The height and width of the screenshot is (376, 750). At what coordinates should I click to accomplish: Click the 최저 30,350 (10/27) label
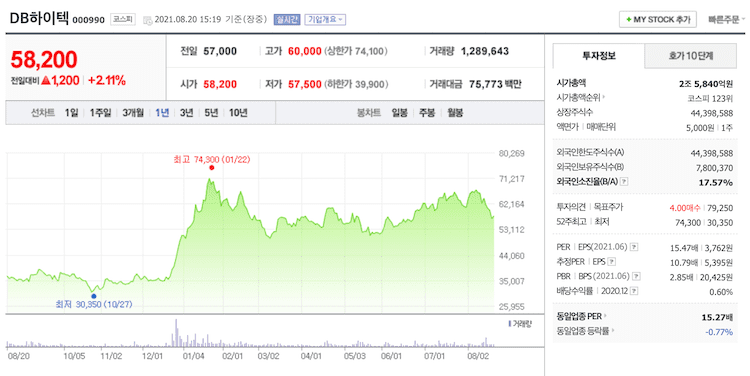pyautogui.click(x=94, y=304)
